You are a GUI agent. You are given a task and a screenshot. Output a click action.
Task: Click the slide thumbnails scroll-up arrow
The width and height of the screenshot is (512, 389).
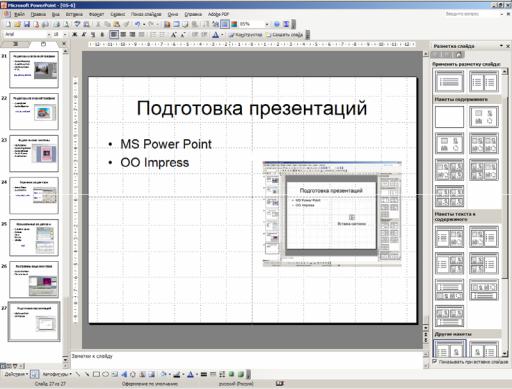[x=65, y=52]
